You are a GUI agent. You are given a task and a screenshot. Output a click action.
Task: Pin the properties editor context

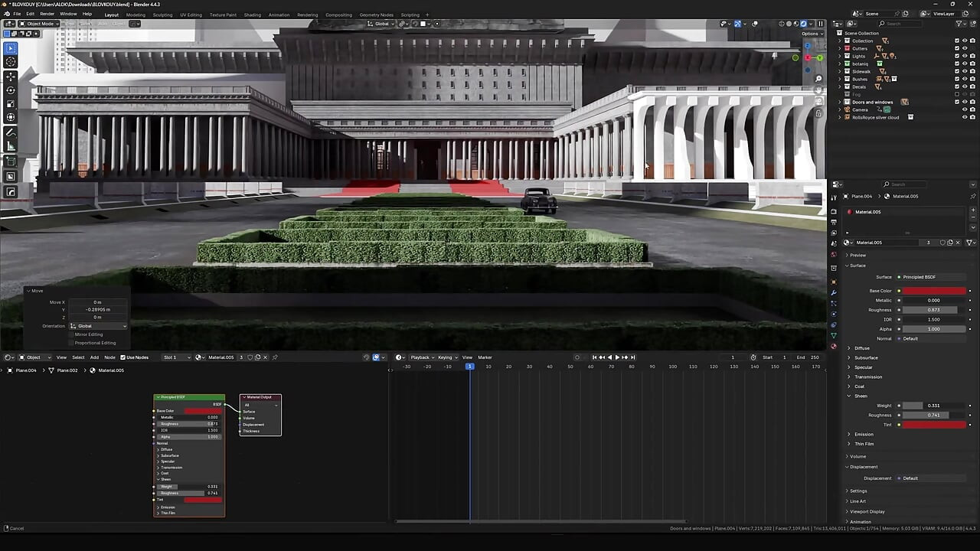pos(973,197)
